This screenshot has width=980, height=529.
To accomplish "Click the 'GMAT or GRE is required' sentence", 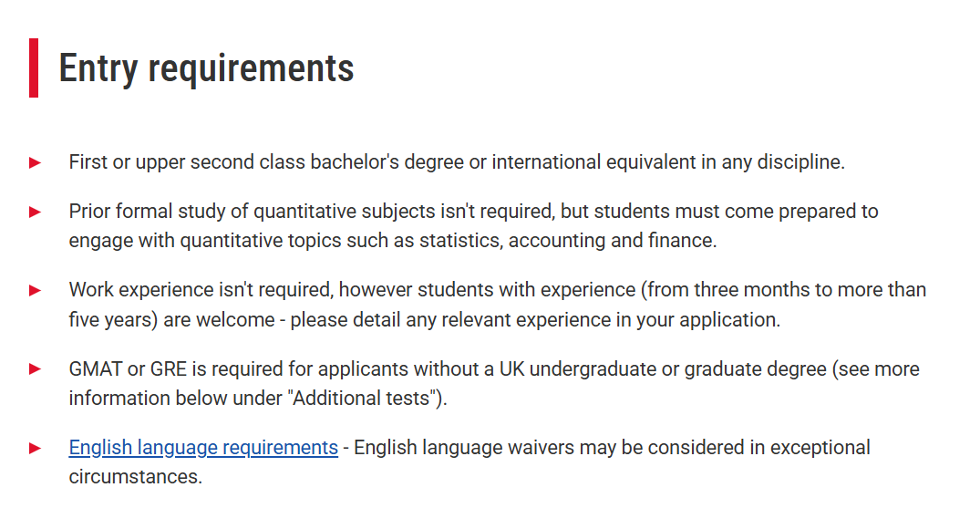I will point(494,383).
